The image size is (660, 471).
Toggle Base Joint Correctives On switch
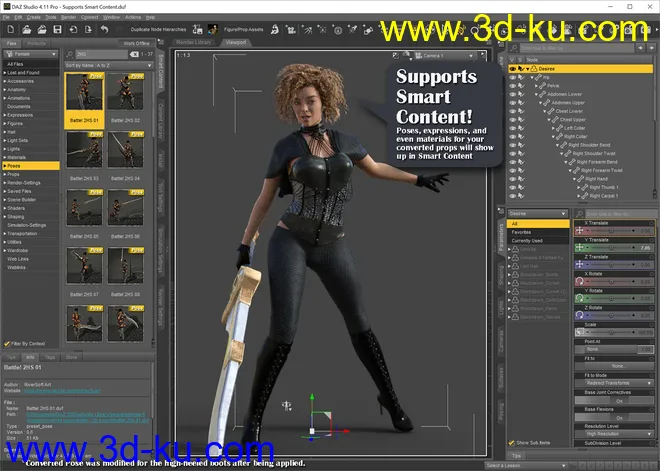[x=619, y=401]
